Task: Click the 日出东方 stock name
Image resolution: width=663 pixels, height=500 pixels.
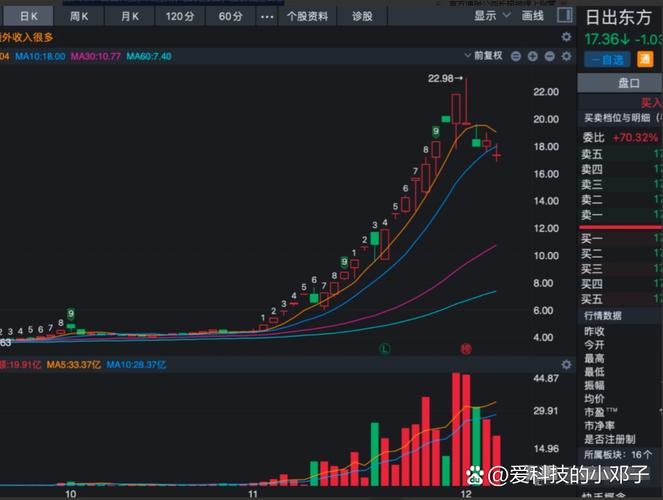Action: coord(619,17)
